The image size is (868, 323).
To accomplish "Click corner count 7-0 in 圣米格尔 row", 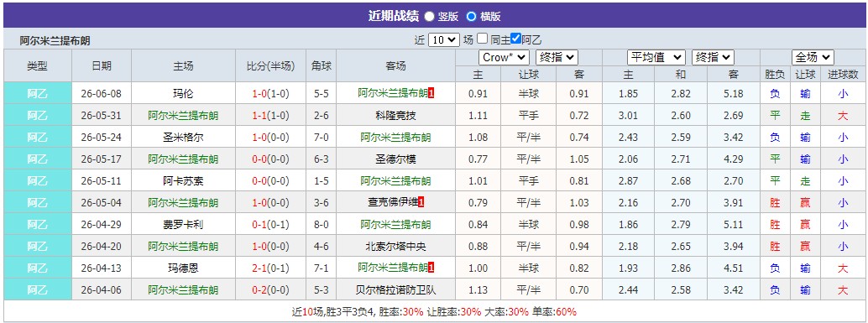I will 322,137.
